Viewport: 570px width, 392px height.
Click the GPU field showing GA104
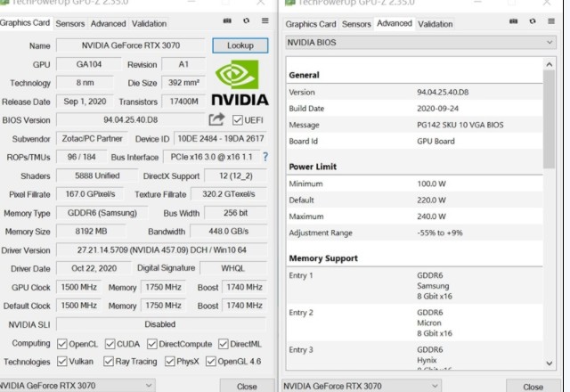click(89, 64)
